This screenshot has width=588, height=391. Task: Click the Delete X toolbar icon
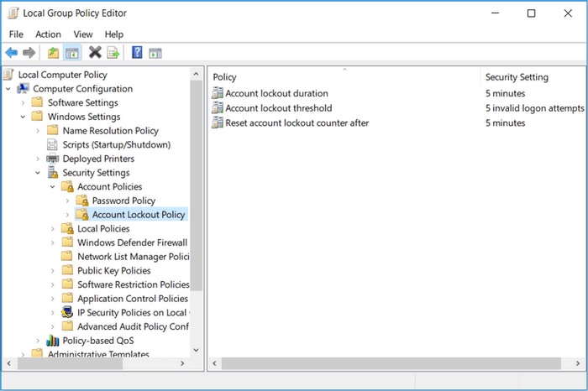(x=95, y=52)
